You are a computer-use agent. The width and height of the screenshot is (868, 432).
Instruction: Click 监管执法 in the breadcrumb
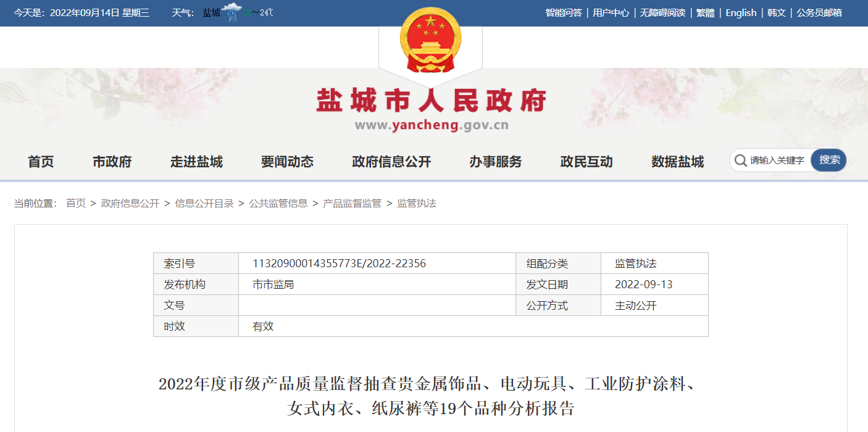point(417,203)
